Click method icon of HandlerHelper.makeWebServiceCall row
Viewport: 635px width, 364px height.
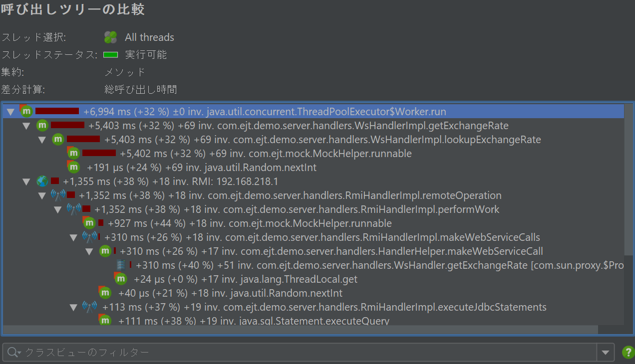coord(105,251)
